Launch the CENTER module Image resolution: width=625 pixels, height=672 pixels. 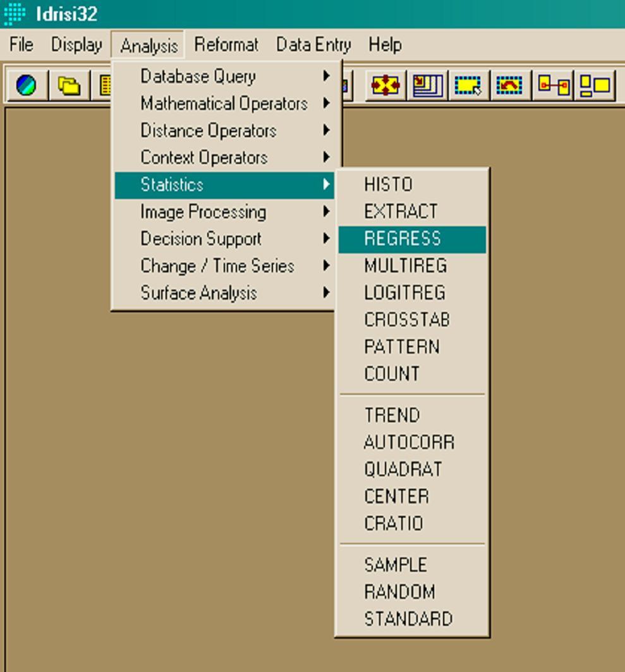412,496
